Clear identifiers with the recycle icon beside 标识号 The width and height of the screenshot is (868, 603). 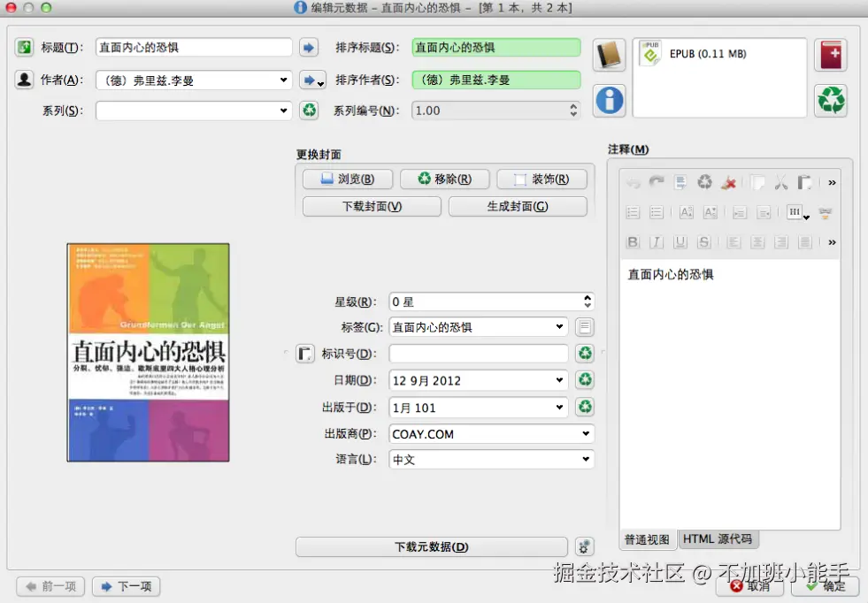pyautogui.click(x=585, y=353)
